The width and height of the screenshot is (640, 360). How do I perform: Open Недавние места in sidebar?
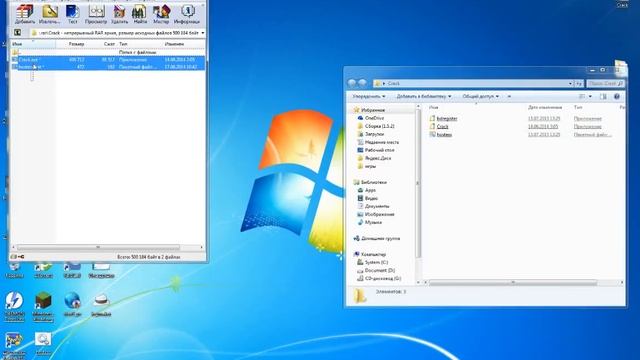378,142
